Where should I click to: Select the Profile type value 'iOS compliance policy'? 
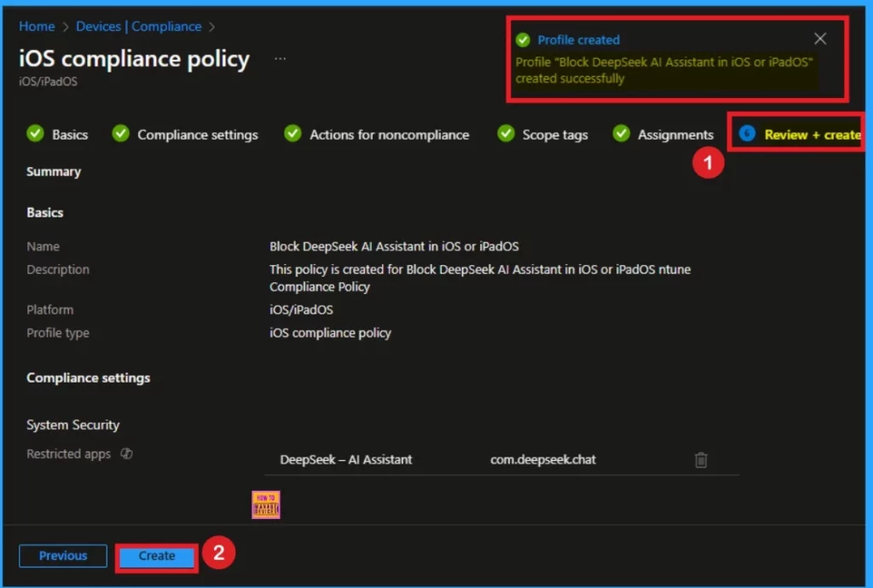[330, 332]
